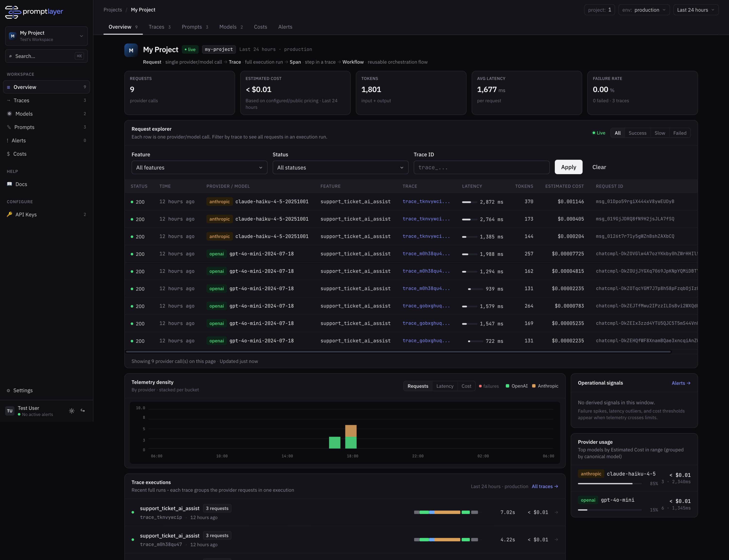The height and width of the screenshot is (560, 729).
Task: Toggle the light/dark theme sun icon
Action: (72, 411)
